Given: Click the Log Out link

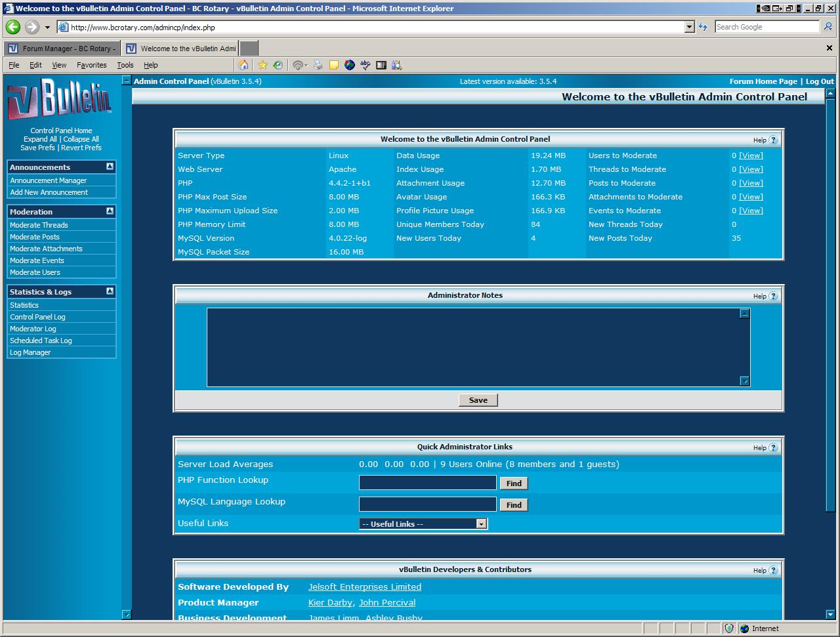Looking at the screenshot, I should click(820, 81).
